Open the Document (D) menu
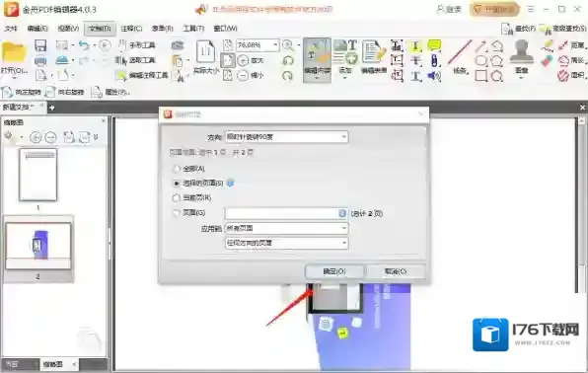Viewport: 588px width, 373px height. (x=100, y=29)
